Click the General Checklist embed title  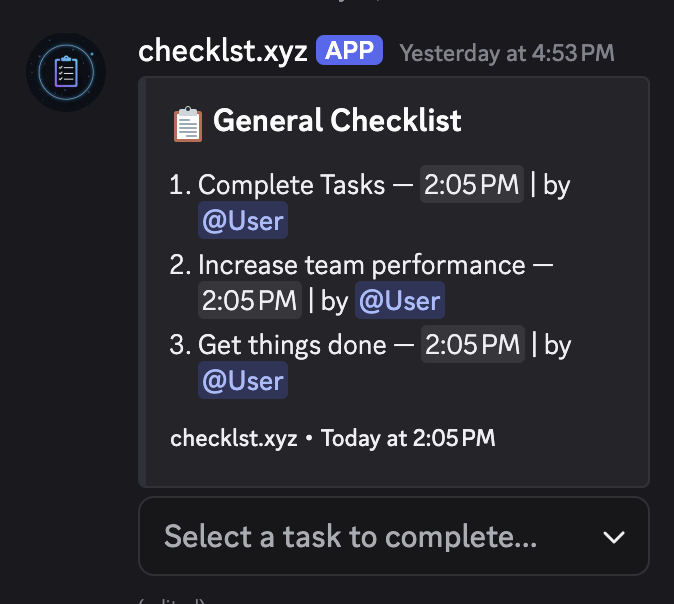337,122
